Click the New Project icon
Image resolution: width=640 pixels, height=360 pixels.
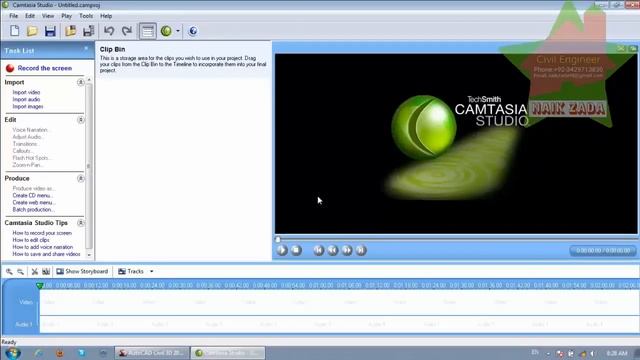click(x=15, y=31)
